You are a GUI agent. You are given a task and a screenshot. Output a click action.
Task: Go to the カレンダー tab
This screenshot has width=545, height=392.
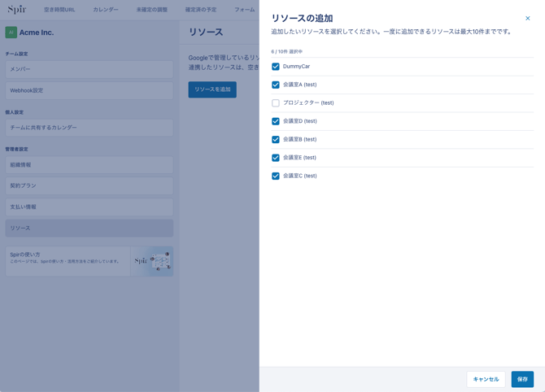(x=106, y=10)
